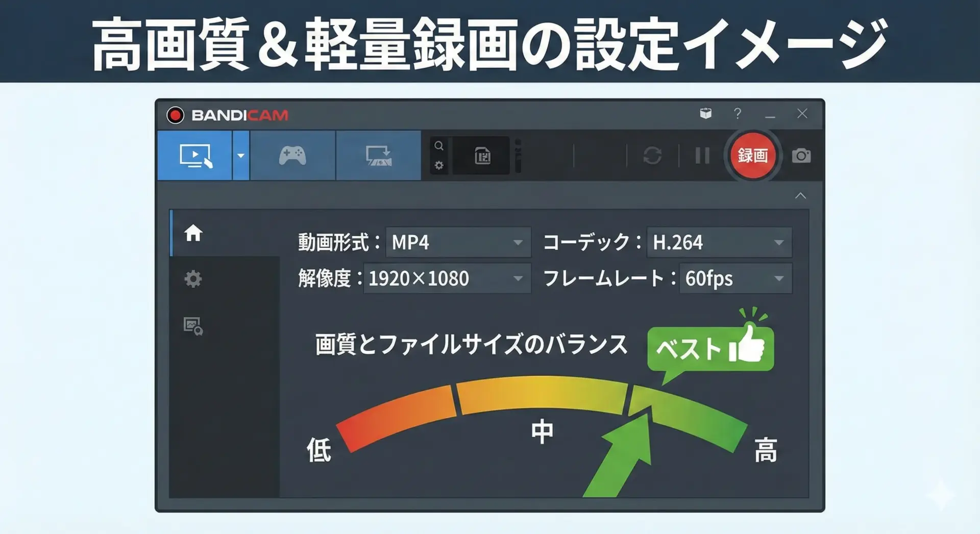Open the Settings gear tab in sidebar
The width and height of the screenshot is (980, 534).
click(193, 279)
